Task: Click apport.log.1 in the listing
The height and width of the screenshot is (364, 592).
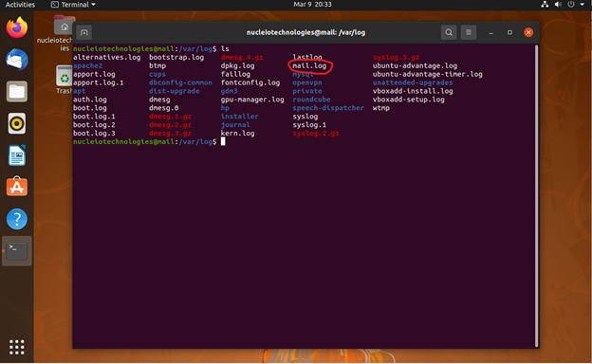Action: click(98, 82)
